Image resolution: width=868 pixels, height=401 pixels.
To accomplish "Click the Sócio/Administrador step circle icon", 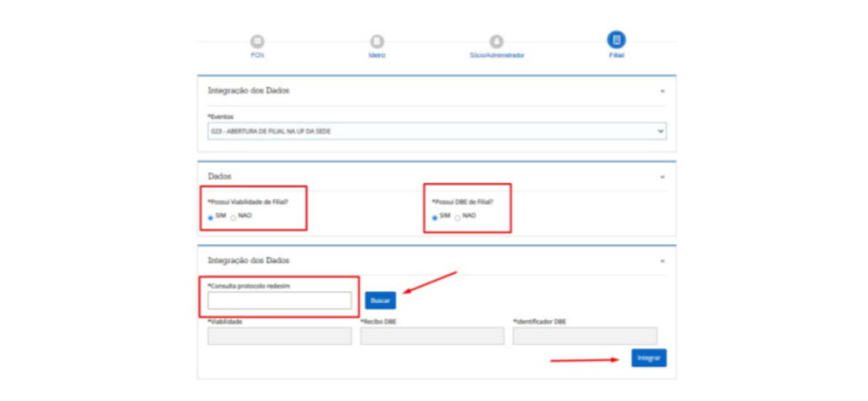I will [x=496, y=42].
